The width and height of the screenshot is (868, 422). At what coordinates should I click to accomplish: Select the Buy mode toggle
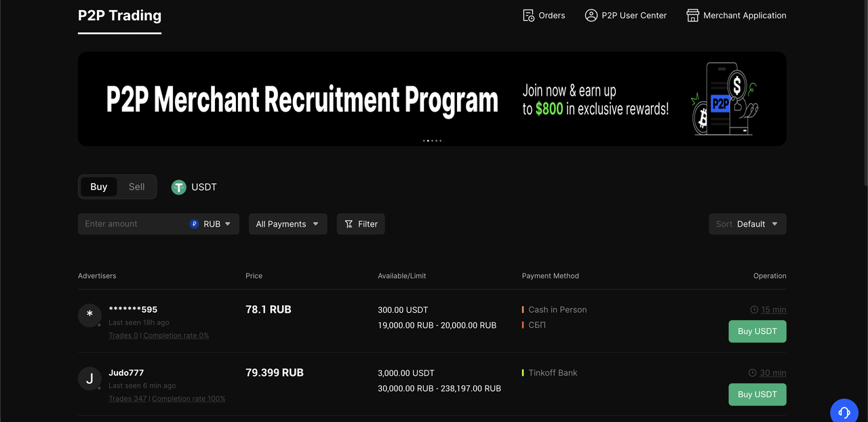click(x=99, y=187)
